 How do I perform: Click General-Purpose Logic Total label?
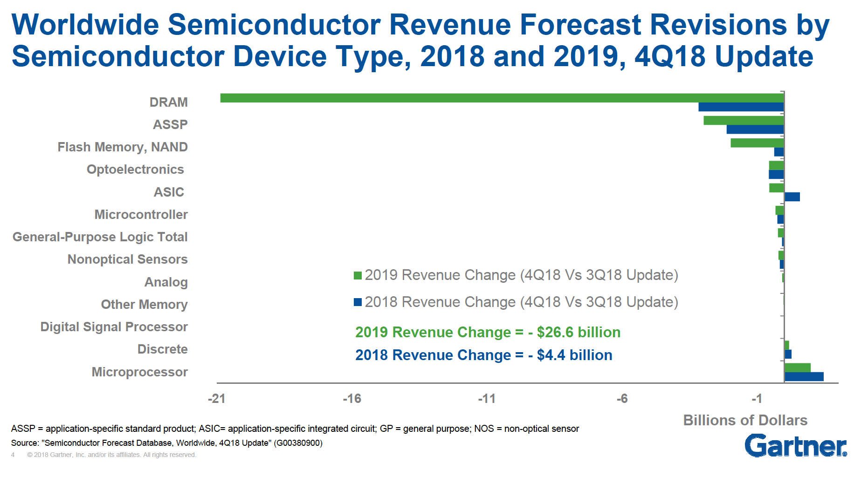click(100, 237)
